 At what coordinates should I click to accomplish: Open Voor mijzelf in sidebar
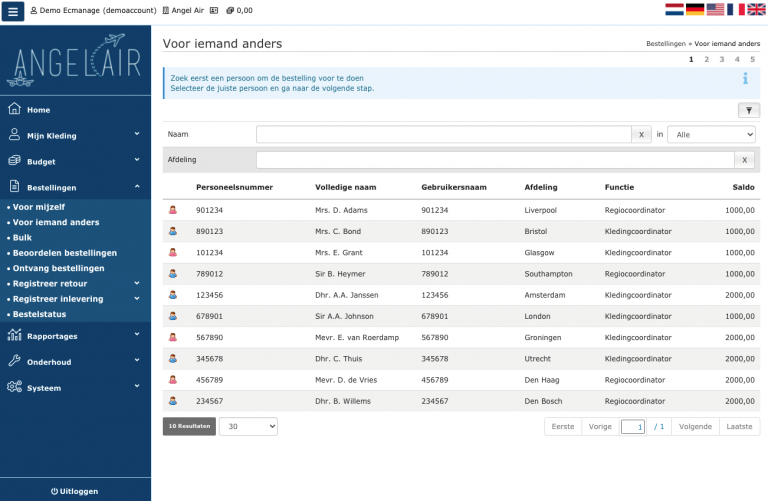coord(39,207)
